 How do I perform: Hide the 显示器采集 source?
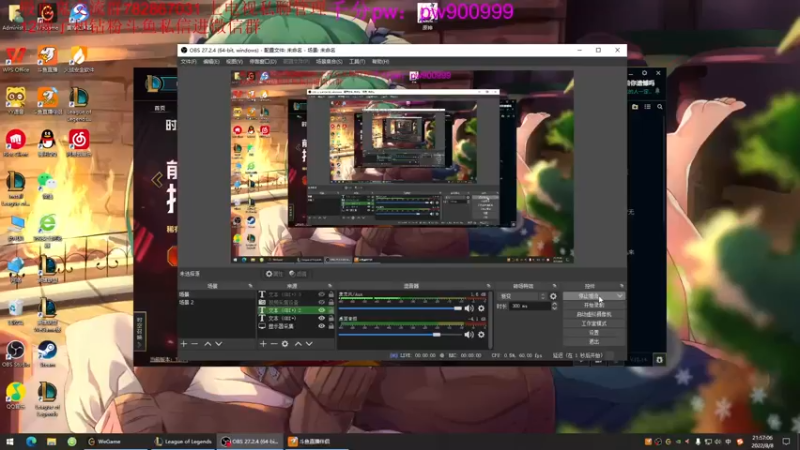[321, 326]
